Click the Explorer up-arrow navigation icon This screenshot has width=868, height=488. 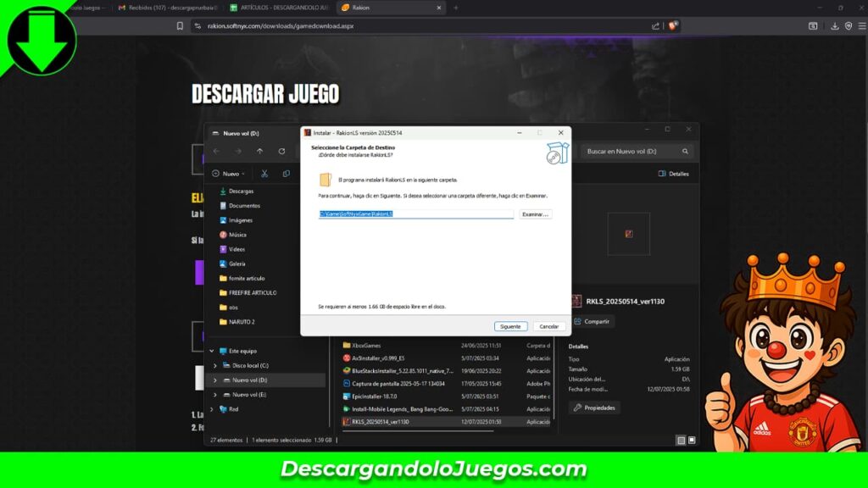pyautogui.click(x=259, y=151)
